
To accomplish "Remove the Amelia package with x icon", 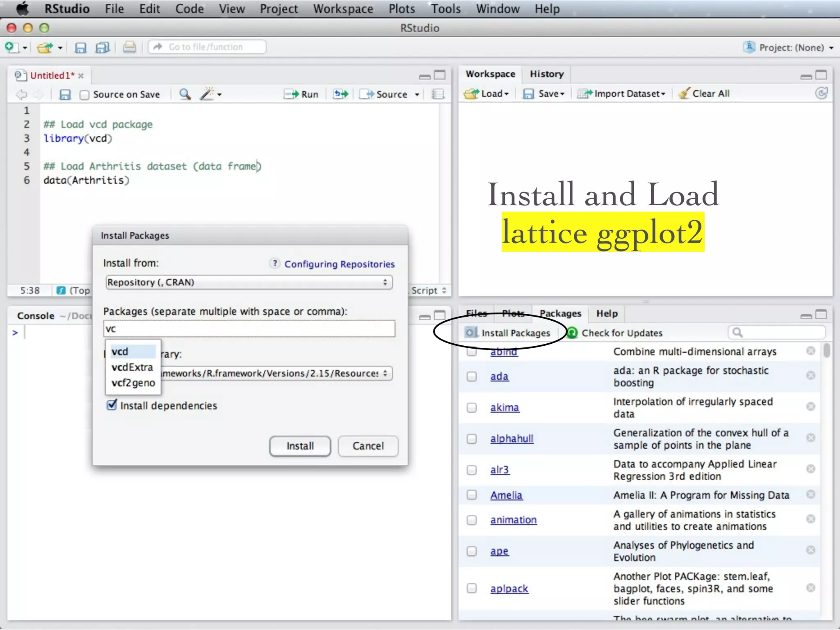I will pos(810,494).
